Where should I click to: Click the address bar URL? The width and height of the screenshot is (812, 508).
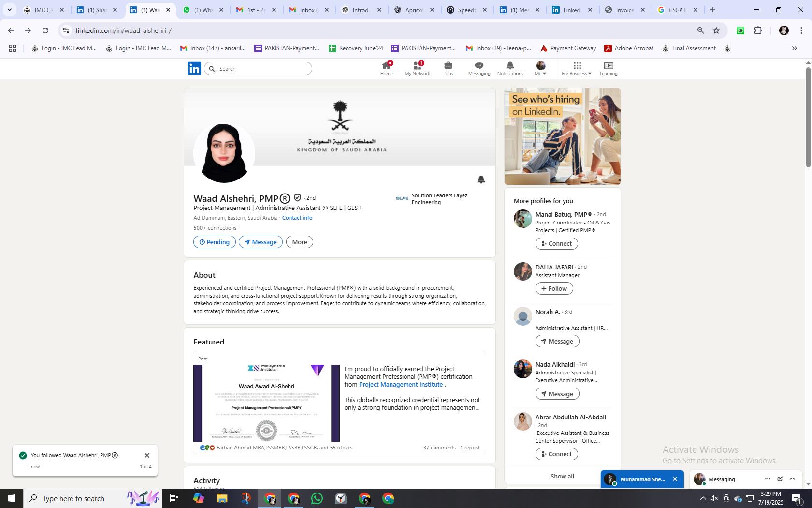pyautogui.click(x=123, y=30)
